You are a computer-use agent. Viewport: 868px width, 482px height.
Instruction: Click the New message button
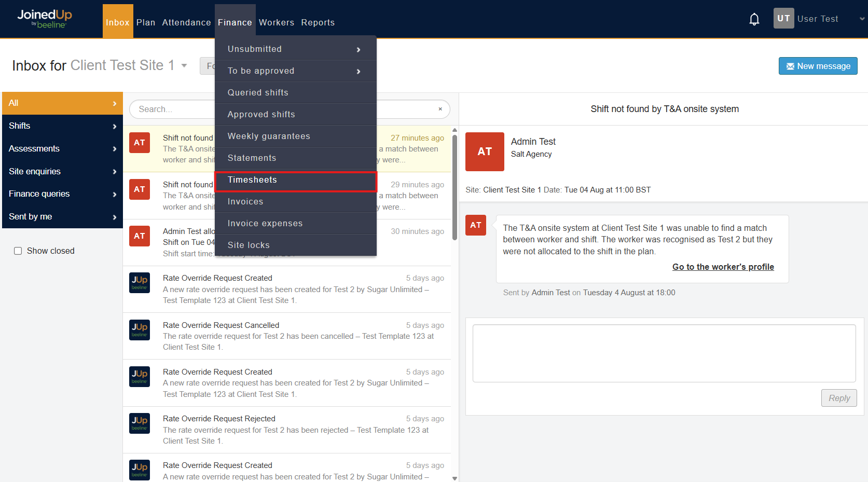coord(818,66)
